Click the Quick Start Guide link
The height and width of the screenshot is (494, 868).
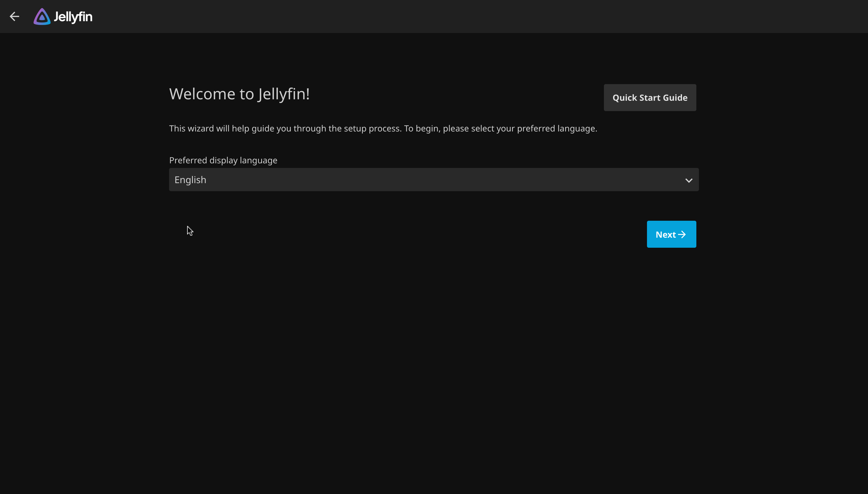pyautogui.click(x=649, y=97)
